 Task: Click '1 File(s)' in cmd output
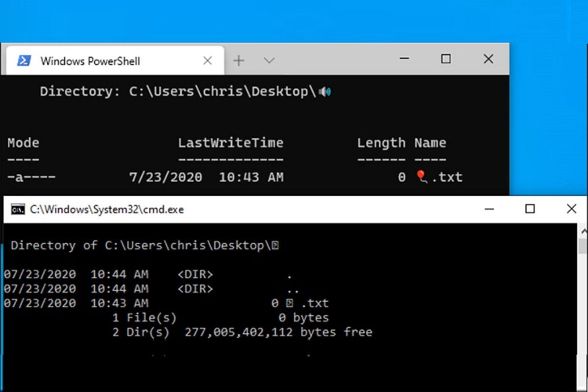[144, 318]
